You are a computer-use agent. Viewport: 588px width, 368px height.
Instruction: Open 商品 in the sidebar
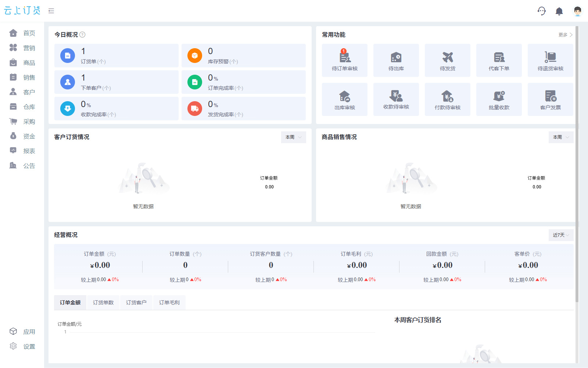pos(22,63)
